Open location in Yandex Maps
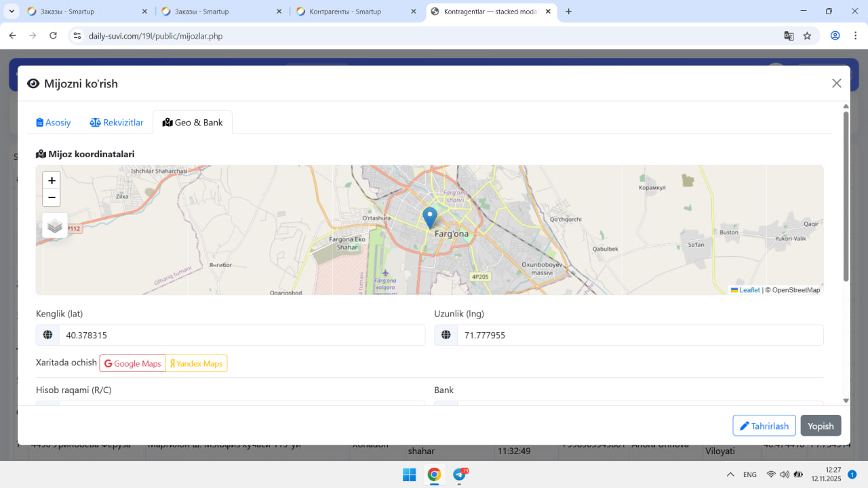868x488 pixels. click(x=197, y=363)
